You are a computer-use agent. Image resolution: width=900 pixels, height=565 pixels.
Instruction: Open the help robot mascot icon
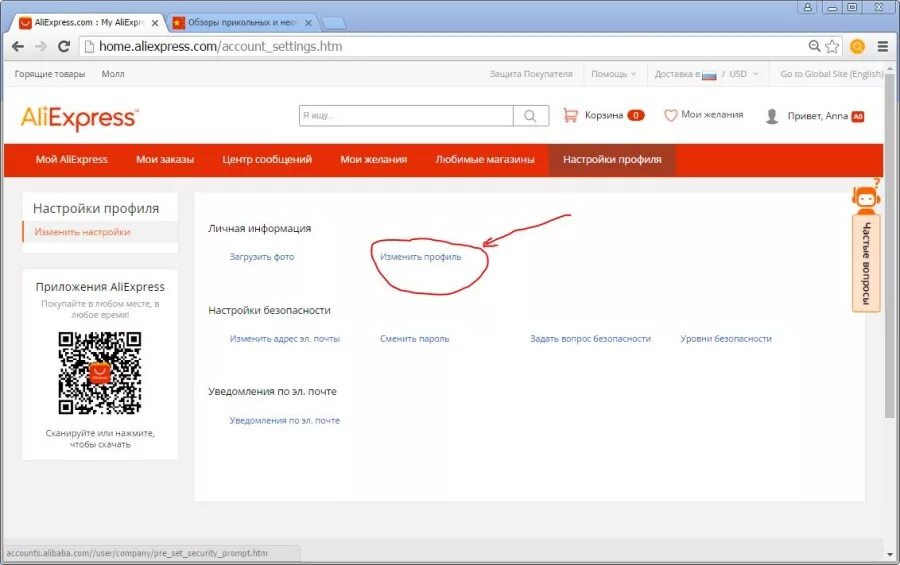[866, 196]
